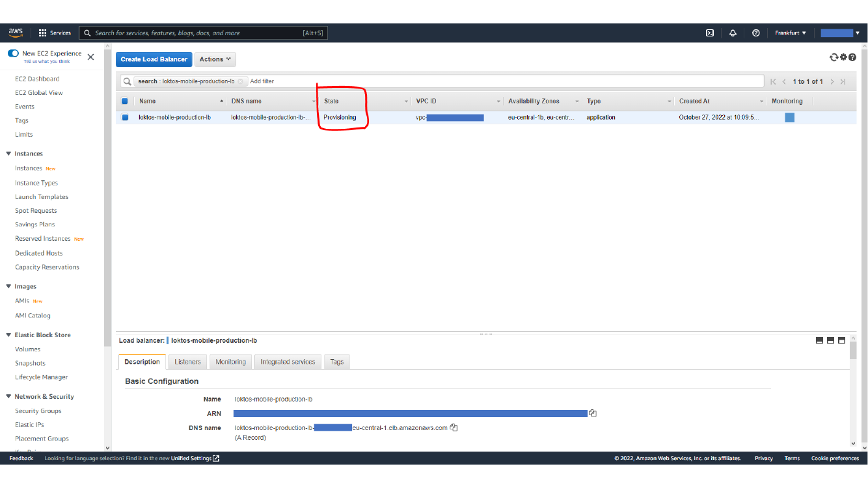
Task: Remove the loktos-mobile-production-lb search filter chip
Action: pyautogui.click(x=240, y=81)
